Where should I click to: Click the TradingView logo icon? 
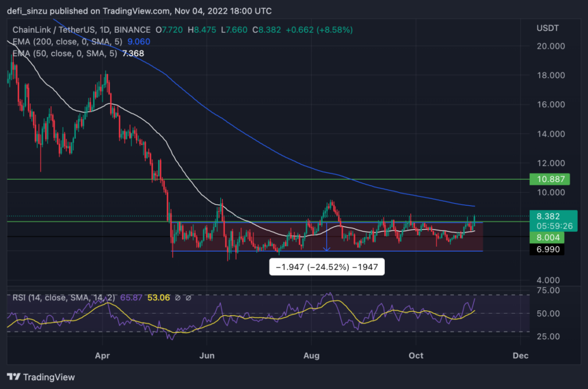tap(14, 377)
